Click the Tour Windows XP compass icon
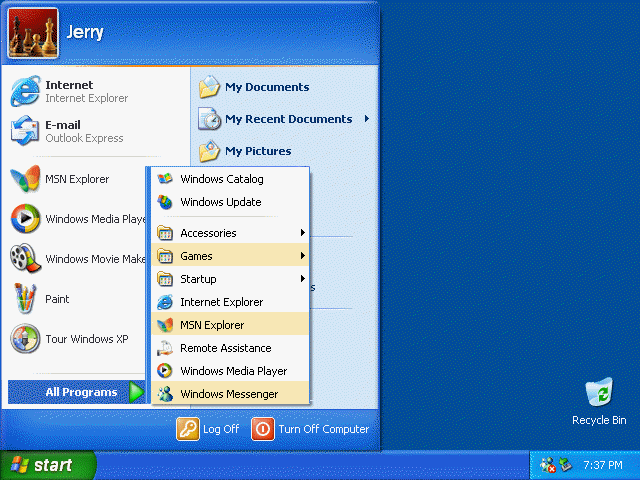This screenshot has height=480, width=640. coord(25,339)
